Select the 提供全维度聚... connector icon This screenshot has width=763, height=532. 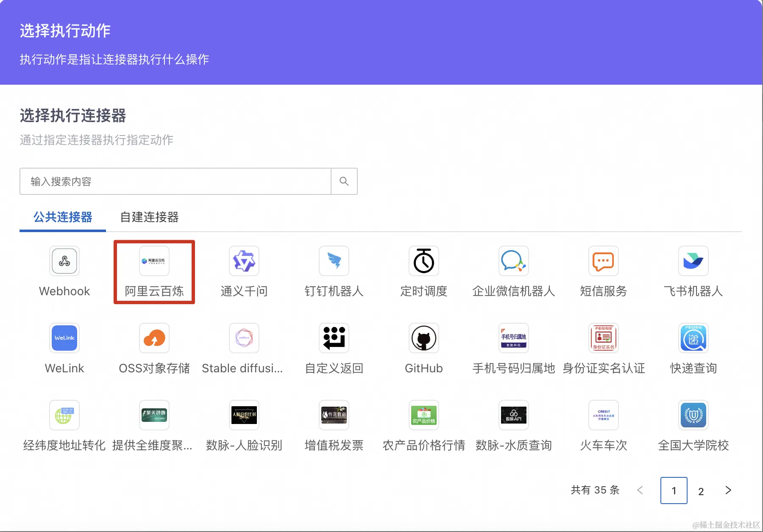(154, 415)
